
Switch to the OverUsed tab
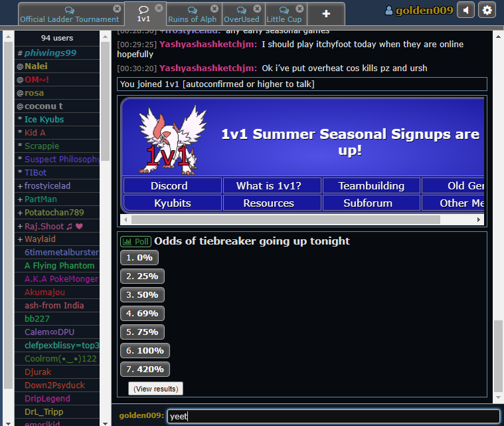point(242,15)
